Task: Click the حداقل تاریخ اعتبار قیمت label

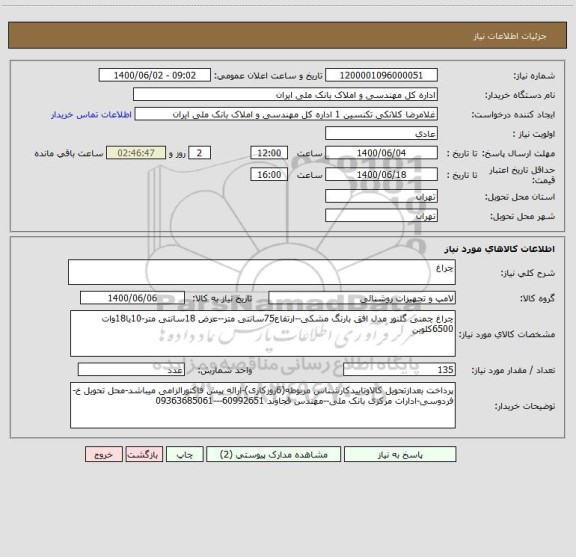Action: [522, 175]
